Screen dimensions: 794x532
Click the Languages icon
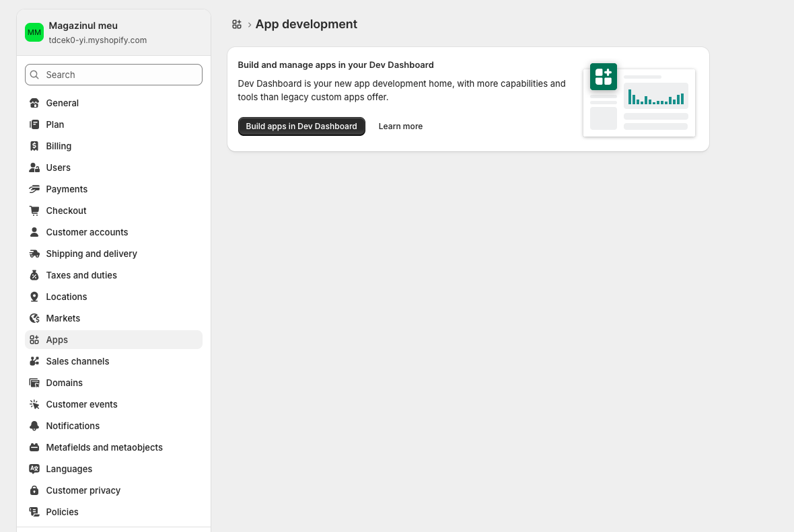pos(34,469)
